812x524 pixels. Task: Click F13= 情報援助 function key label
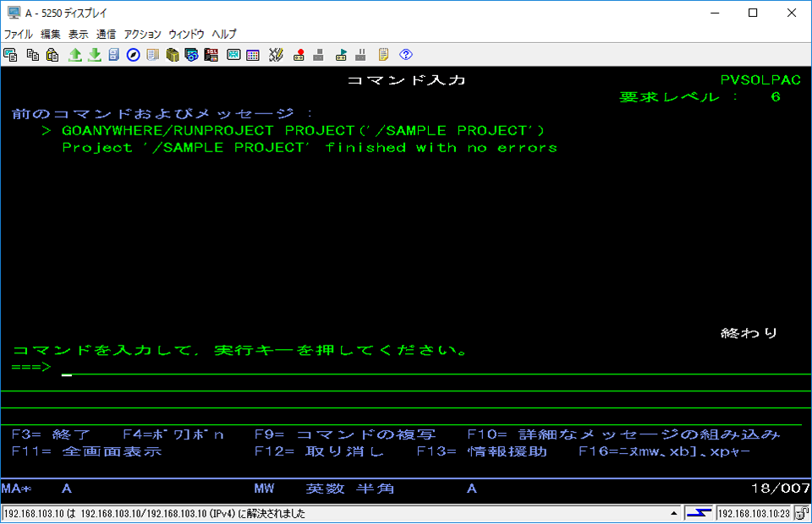pos(481,451)
